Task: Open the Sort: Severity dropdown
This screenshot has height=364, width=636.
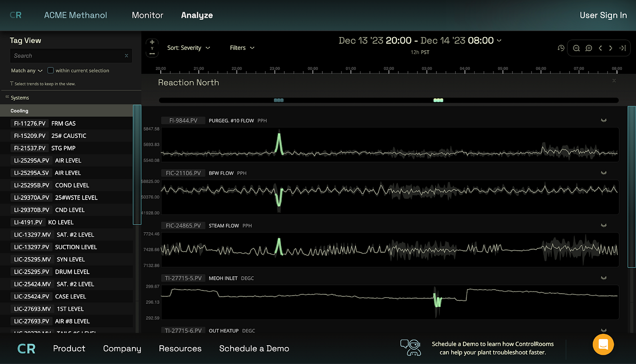Action: (x=189, y=48)
